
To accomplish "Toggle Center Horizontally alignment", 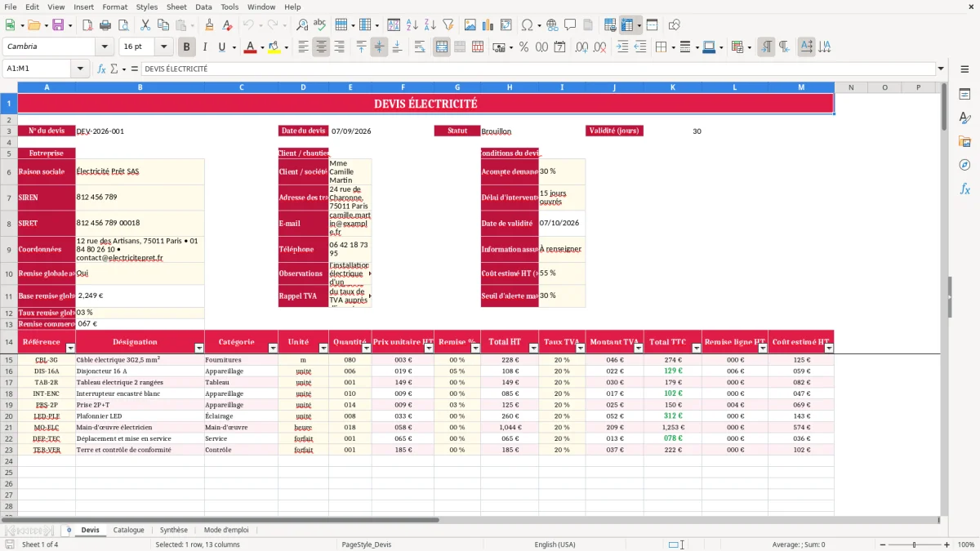I will [321, 47].
